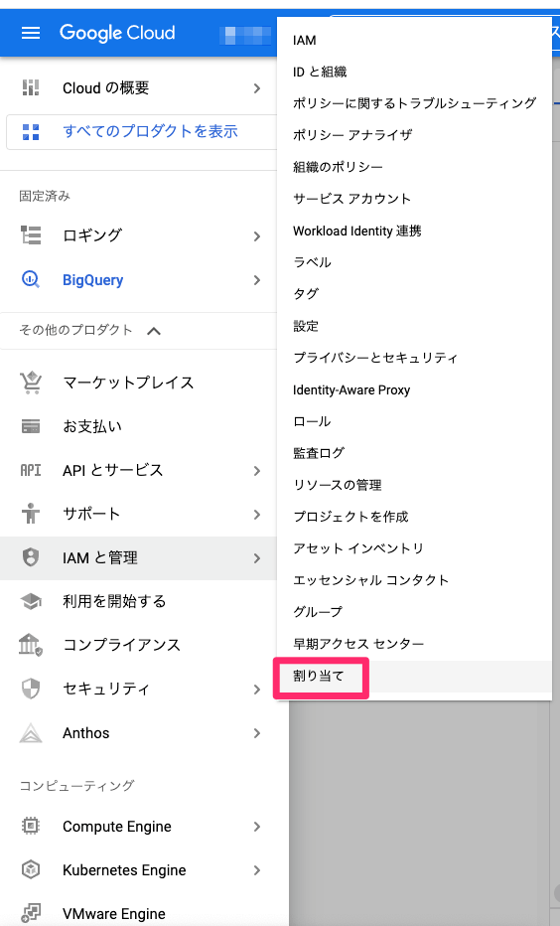Click the VMware Engine icon
This screenshot has width=560, height=926.
point(31,913)
